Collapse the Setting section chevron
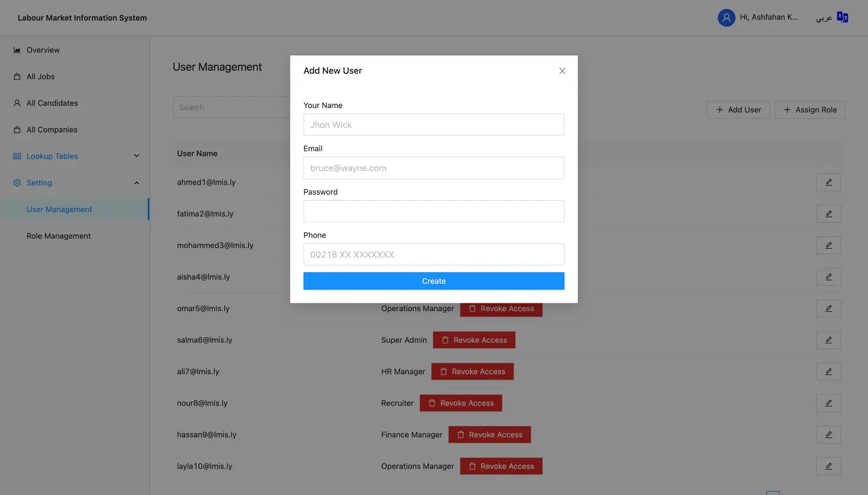The image size is (868, 495). pyautogui.click(x=137, y=183)
